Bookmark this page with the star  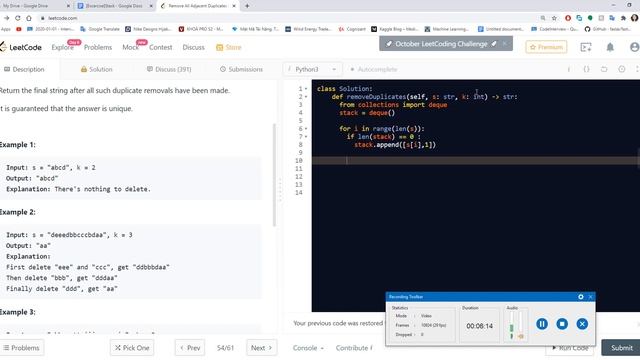click(x=554, y=18)
